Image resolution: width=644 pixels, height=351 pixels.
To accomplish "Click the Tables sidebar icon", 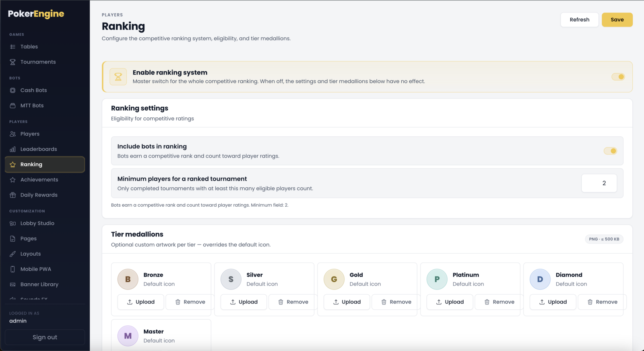I will 12,47.
